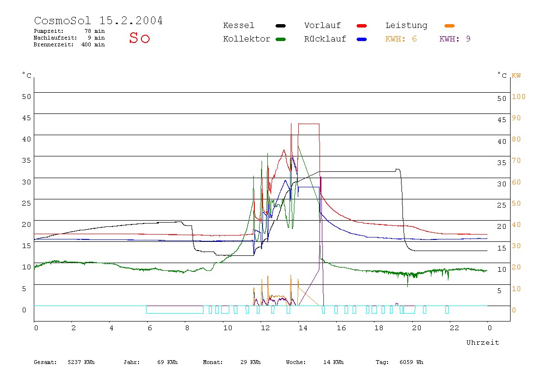Click the red Vorlauf legend swatch
This screenshot has width=554, height=392.
[362, 26]
